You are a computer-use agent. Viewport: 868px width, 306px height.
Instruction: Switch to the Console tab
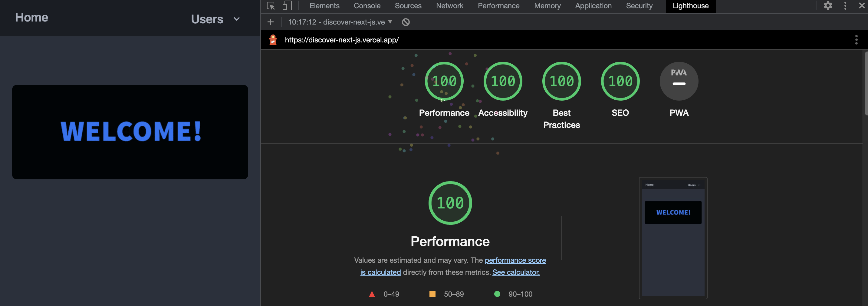coord(367,6)
